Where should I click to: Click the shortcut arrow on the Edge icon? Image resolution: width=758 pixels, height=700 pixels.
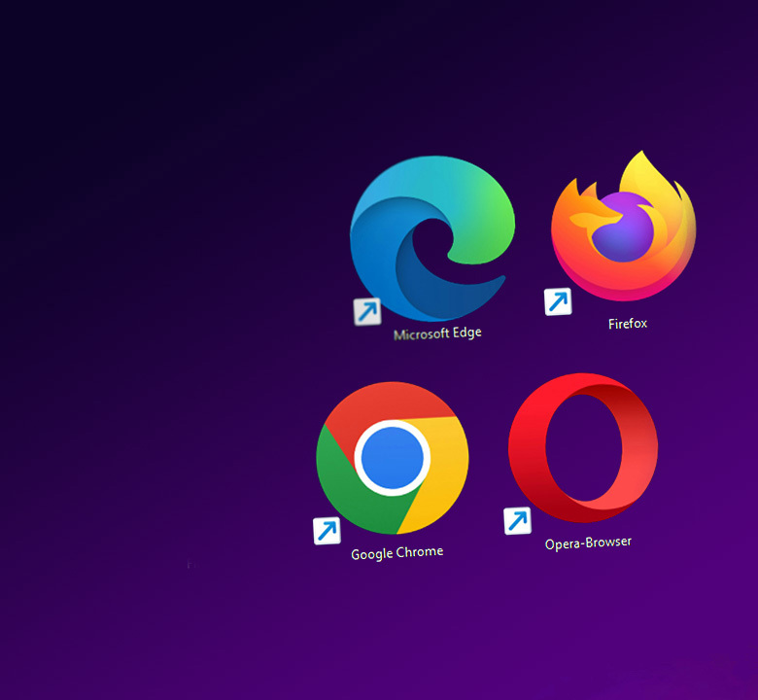(x=367, y=311)
